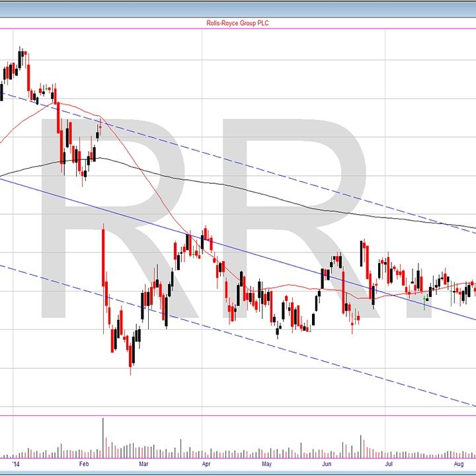This screenshot has height=476, width=476.
Task: Click the Rolls-Royce Group PLC chart title
Action: click(238, 23)
